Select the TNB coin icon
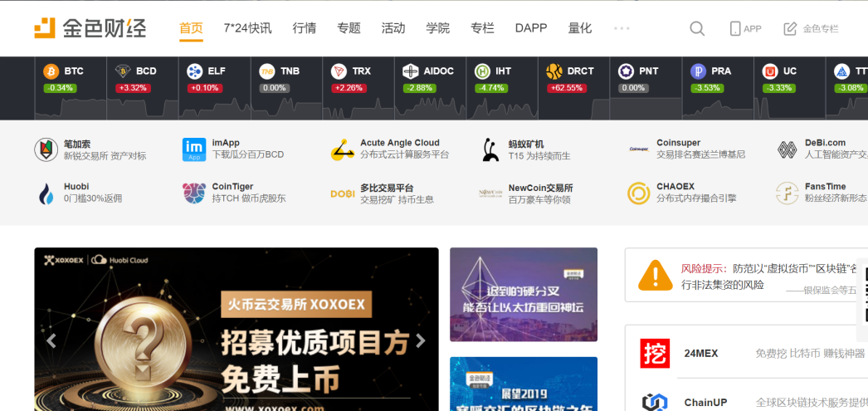The height and width of the screenshot is (411, 868). 267,71
